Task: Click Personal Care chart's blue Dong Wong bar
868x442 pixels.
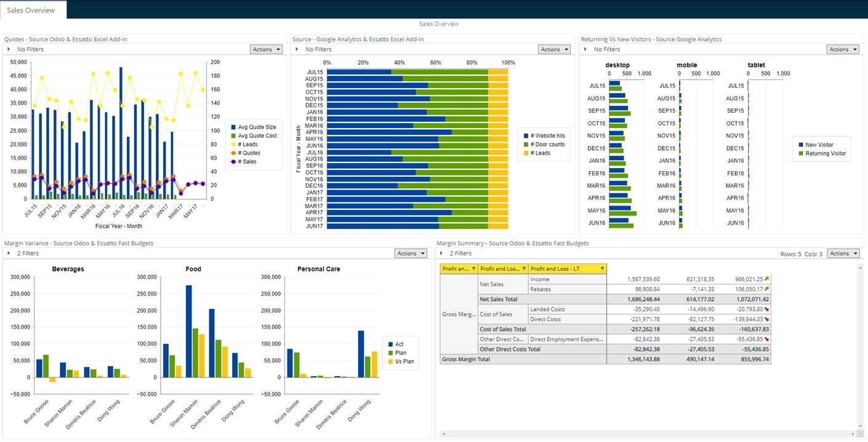Action: pyautogui.click(x=361, y=354)
